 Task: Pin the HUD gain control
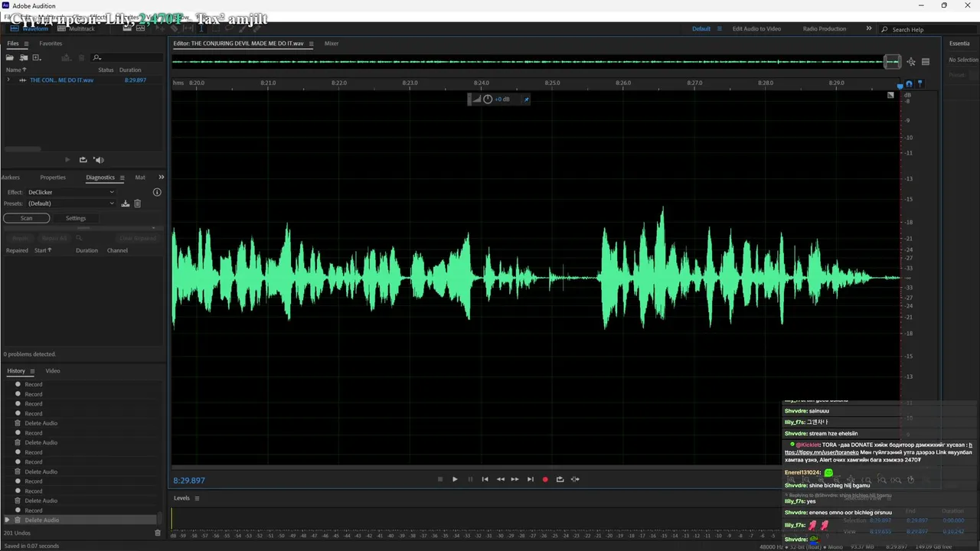[x=526, y=99]
